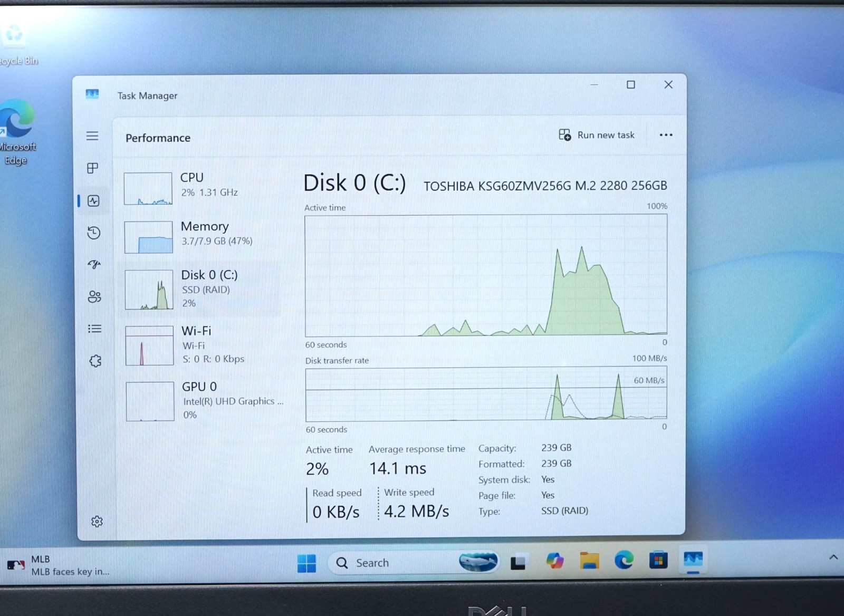The height and width of the screenshot is (616, 844).
Task: Select the GPU 0 performance entry
Action: pos(204,401)
